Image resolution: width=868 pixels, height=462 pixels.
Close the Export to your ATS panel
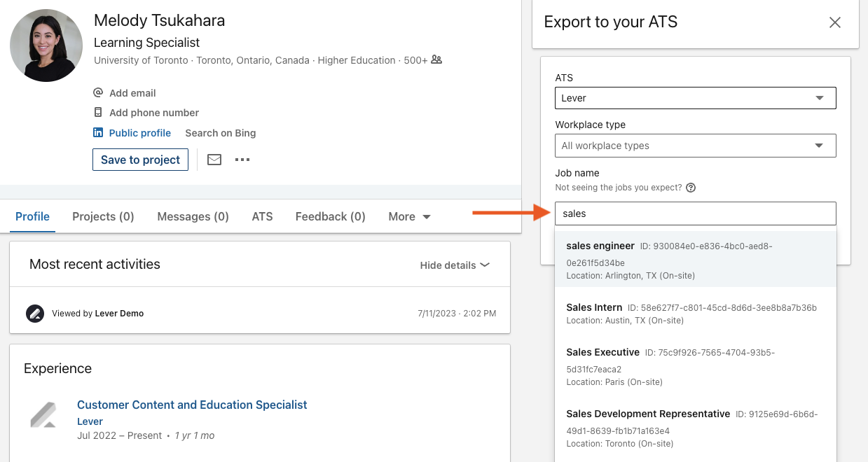[835, 22]
